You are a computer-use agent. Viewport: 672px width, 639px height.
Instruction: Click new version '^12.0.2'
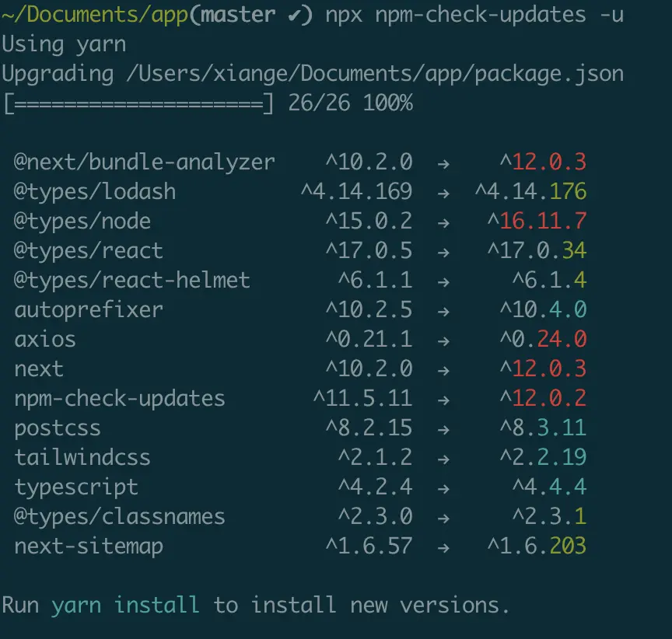tap(543, 399)
